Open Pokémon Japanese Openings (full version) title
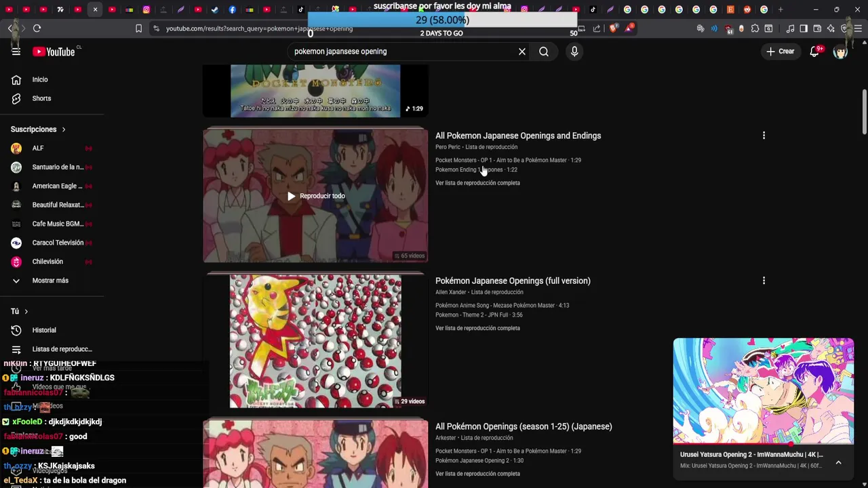The height and width of the screenshot is (488, 868). tap(513, 281)
